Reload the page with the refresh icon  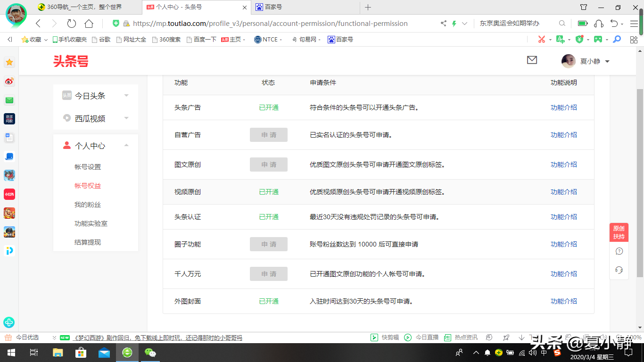[71, 23]
